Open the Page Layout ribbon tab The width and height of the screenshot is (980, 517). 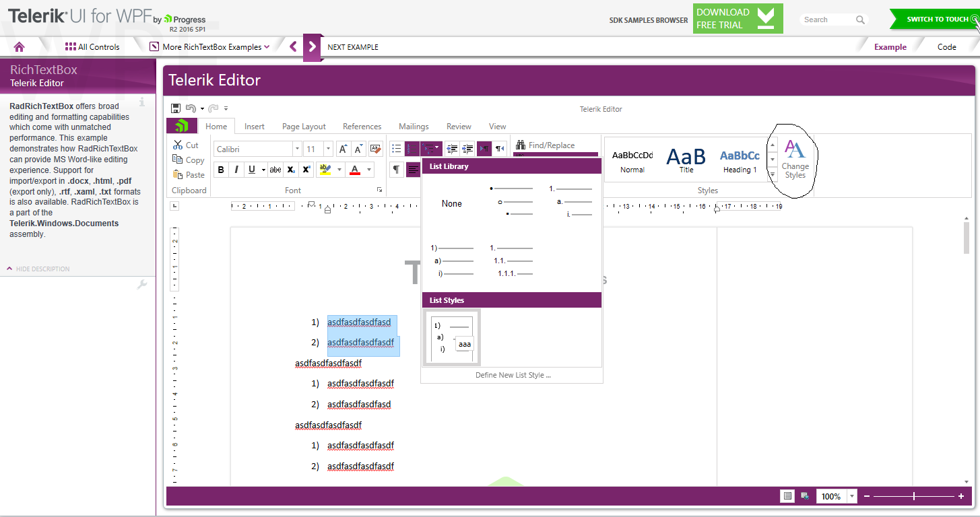click(x=304, y=127)
